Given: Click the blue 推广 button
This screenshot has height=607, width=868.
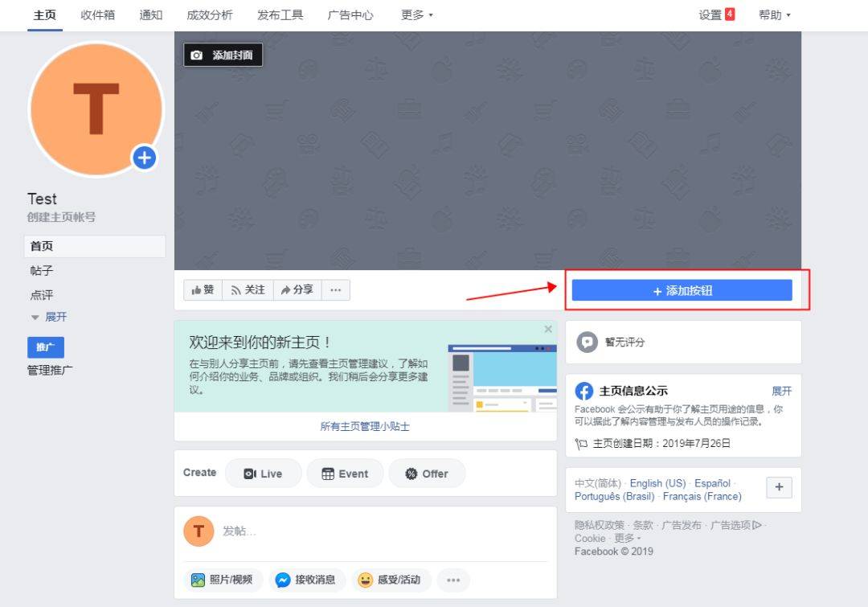Looking at the screenshot, I should [46, 347].
